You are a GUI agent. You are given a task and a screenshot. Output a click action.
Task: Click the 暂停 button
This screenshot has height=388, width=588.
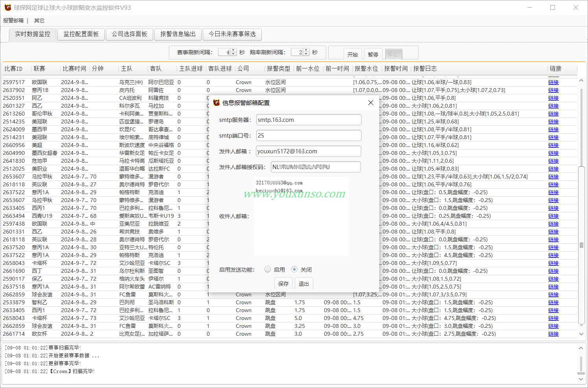point(373,54)
